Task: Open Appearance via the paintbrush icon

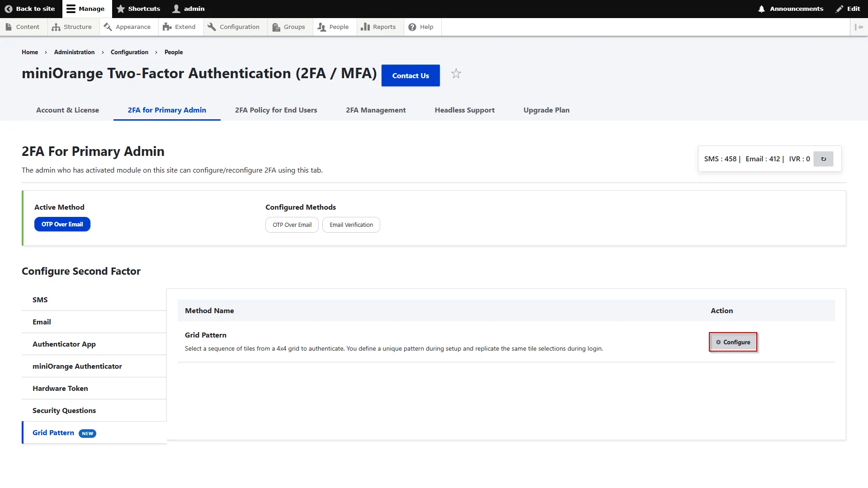Action: tap(108, 27)
